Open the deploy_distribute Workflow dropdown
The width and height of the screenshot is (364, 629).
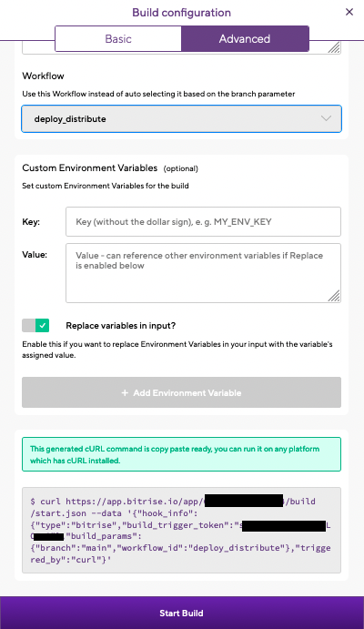click(x=182, y=118)
